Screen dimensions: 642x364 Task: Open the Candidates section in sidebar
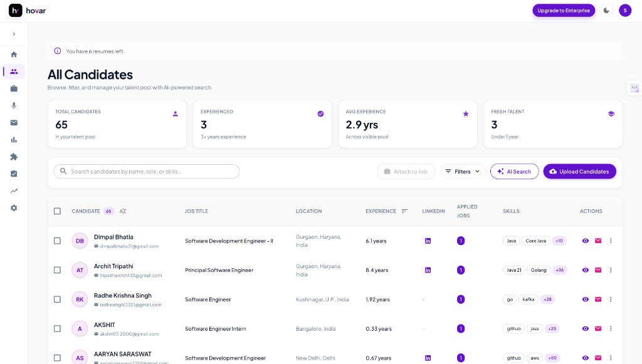[14, 71]
